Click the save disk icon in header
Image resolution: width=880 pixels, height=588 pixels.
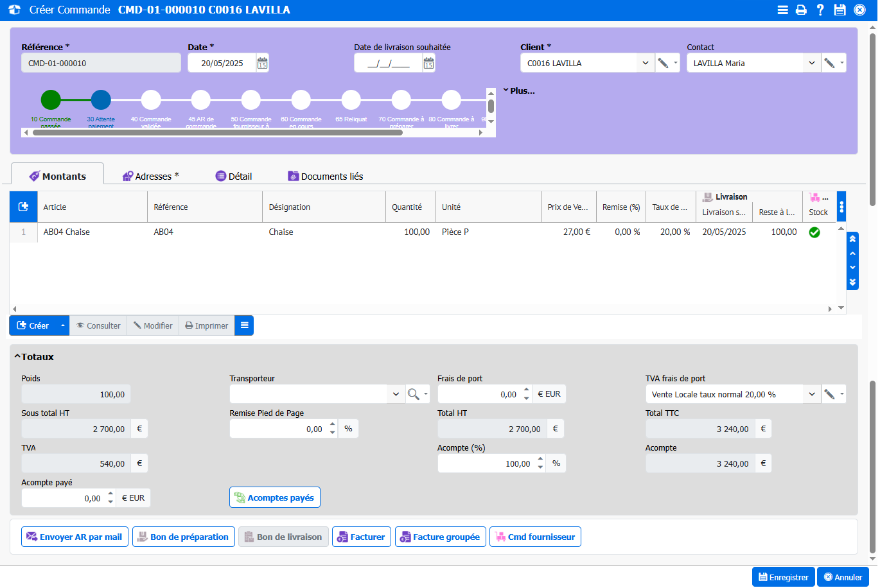[x=840, y=10]
